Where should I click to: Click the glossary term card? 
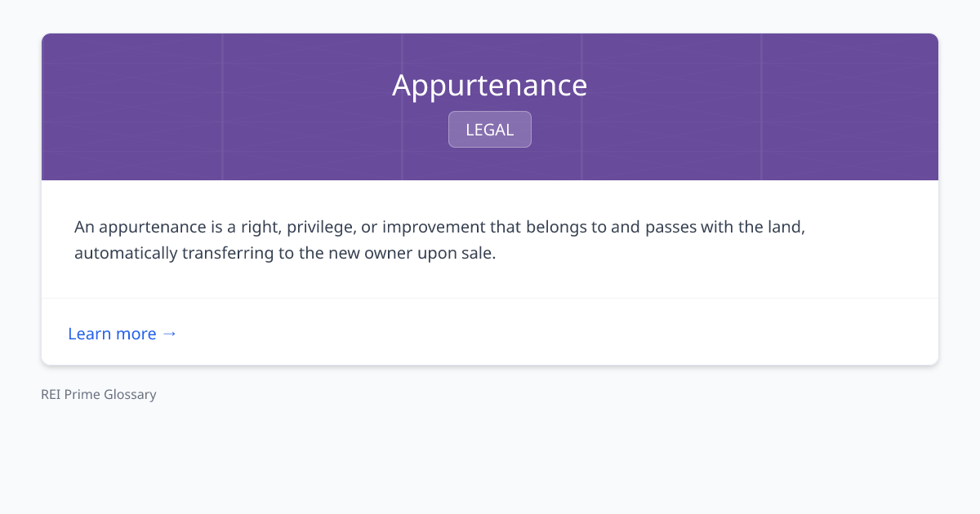point(490,198)
